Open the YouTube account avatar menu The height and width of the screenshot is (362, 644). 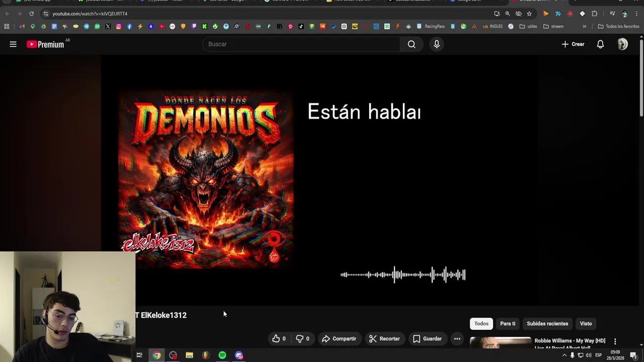pyautogui.click(x=623, y=44)
